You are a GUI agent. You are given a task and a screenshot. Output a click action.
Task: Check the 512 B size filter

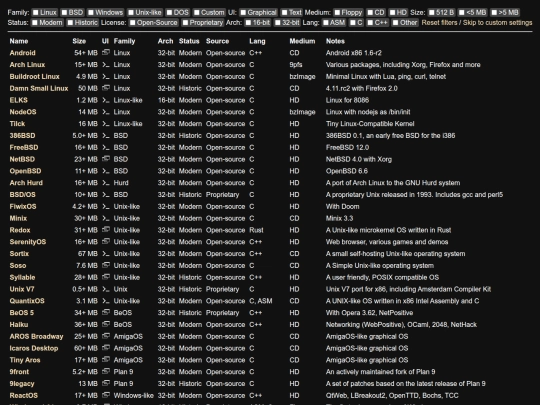[x=432, y=13]
